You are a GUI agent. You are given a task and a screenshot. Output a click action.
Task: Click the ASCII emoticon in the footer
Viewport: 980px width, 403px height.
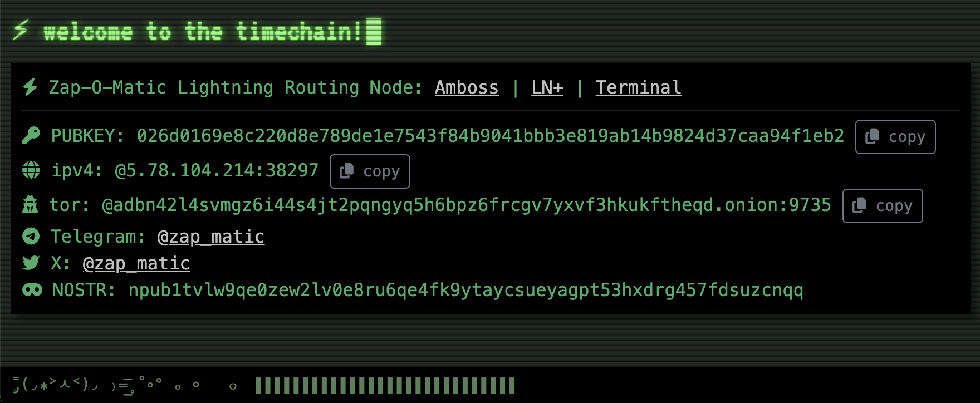pos(56,384)
